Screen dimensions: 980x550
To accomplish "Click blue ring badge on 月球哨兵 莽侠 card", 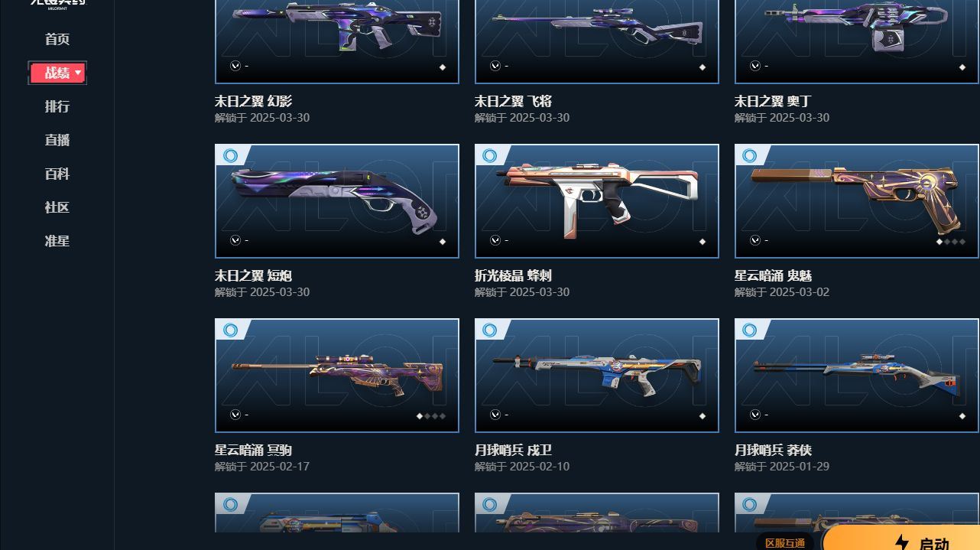I will 750,330.
